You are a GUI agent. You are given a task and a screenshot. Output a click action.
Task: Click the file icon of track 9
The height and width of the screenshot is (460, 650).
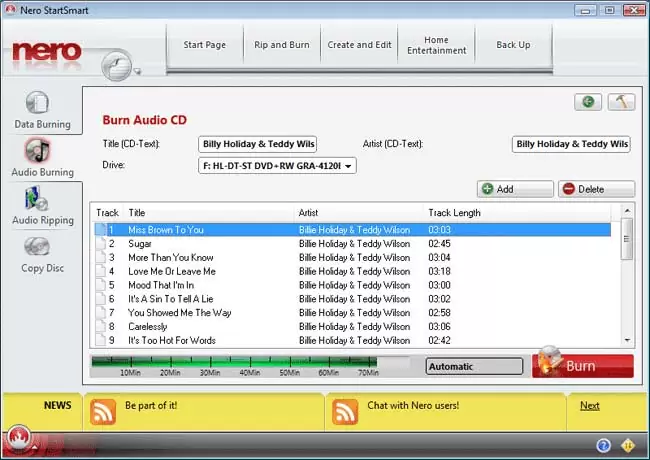tap(100, 340)
